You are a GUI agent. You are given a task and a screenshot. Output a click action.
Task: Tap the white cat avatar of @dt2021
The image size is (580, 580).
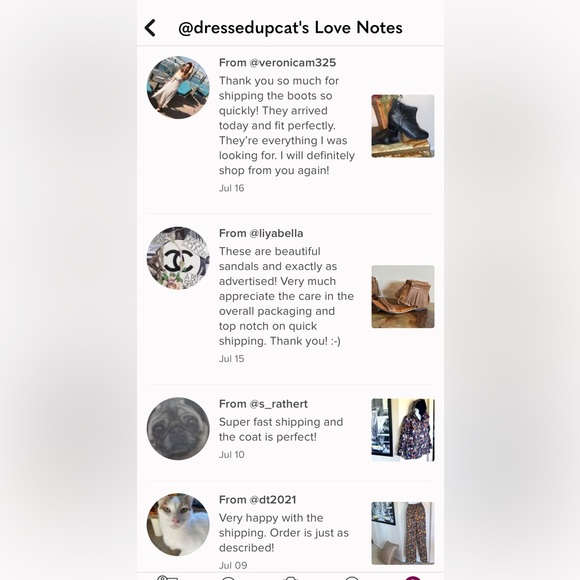pos(178,525)
